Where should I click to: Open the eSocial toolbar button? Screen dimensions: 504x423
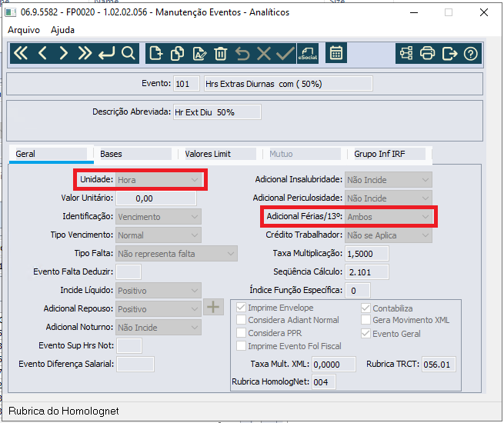pyautogui.click(x=308, y=53)
